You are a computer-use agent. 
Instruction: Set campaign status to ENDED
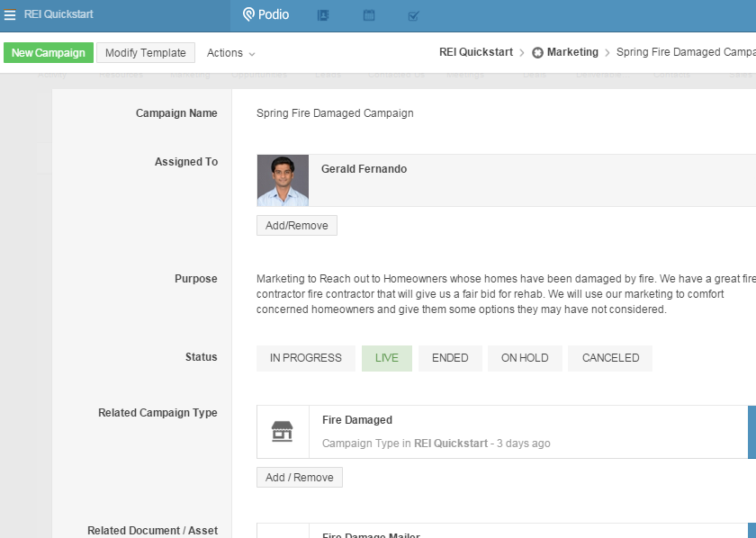(x=450, y=358)
